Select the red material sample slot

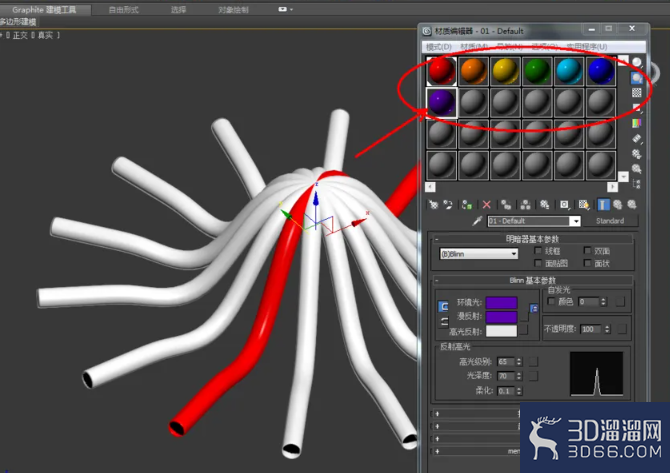tap(441, 71)
